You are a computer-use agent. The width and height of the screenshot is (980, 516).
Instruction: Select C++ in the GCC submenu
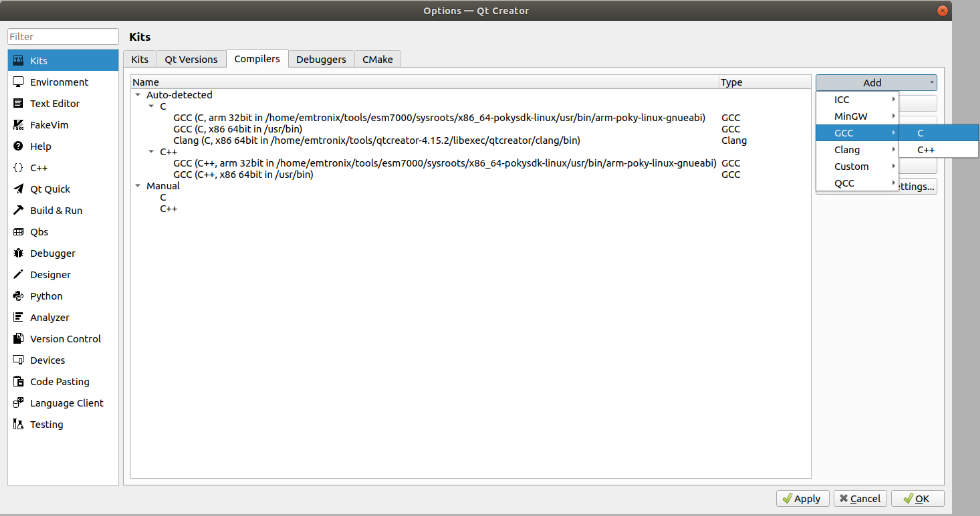939,150
